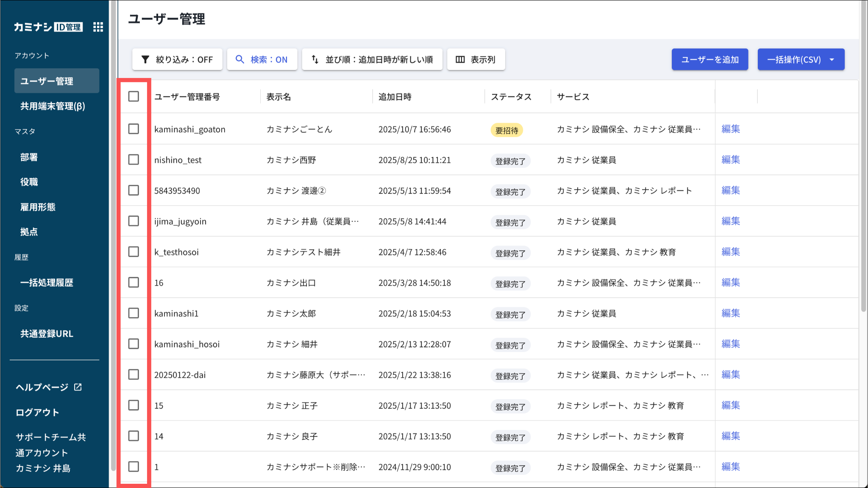Click the display columns icon

pos(460,59)
